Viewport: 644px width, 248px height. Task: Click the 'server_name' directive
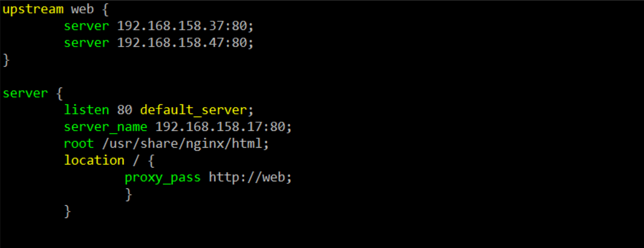click(106, 127)
